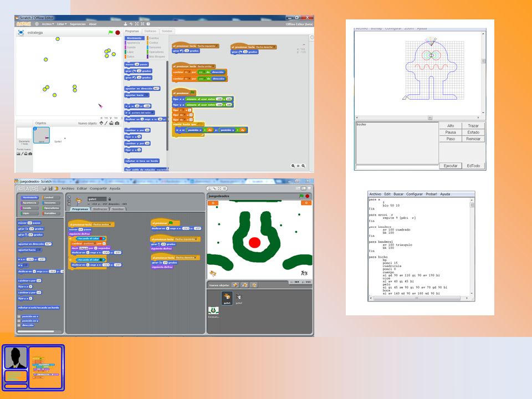Toggle the 'dirección' reporter checkbox
The height and width of the screenshot is (399, 532).
(x=19, y=325)
